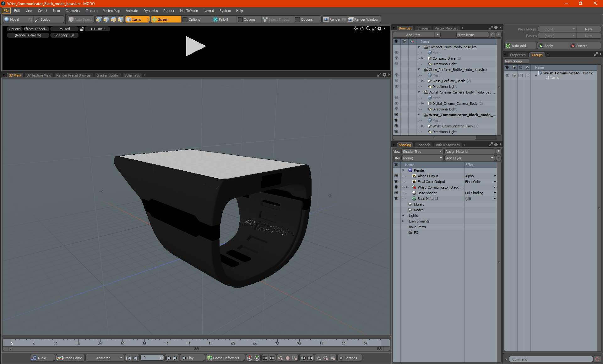Open the Geometry menu
This screenshot has width=603, height=364.
coord(73,11)
